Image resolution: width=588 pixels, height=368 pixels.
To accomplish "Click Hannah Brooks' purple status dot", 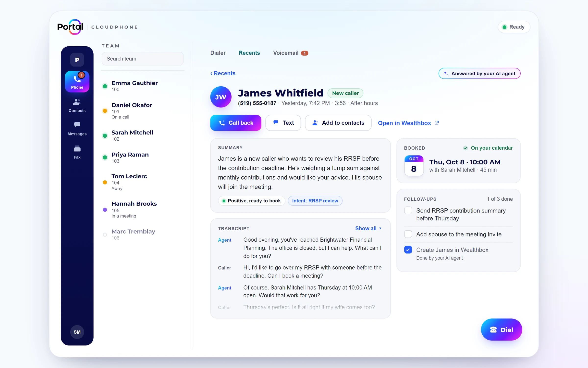I will pyautogui.click(x=105, y=210).
